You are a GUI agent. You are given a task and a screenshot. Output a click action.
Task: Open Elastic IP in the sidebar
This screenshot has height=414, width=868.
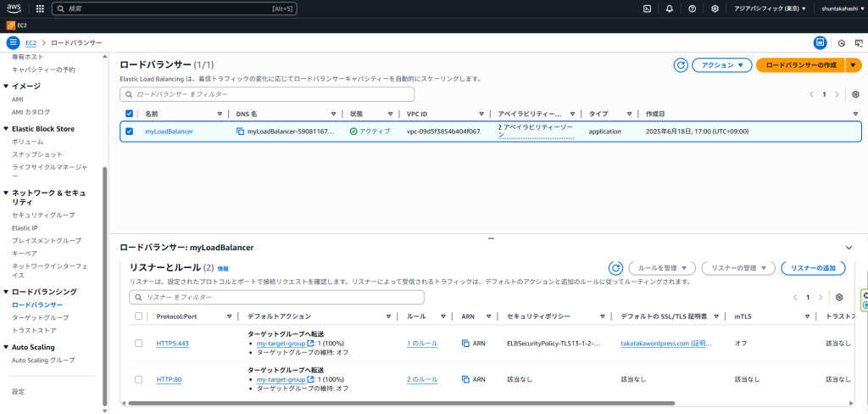coord(25,227)
